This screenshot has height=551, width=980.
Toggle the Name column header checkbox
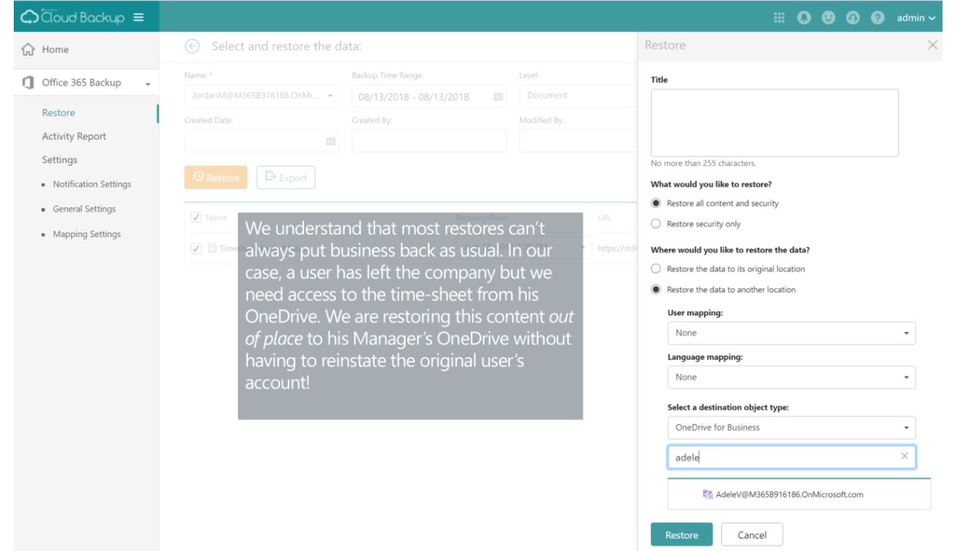click(x=197, y=217)
